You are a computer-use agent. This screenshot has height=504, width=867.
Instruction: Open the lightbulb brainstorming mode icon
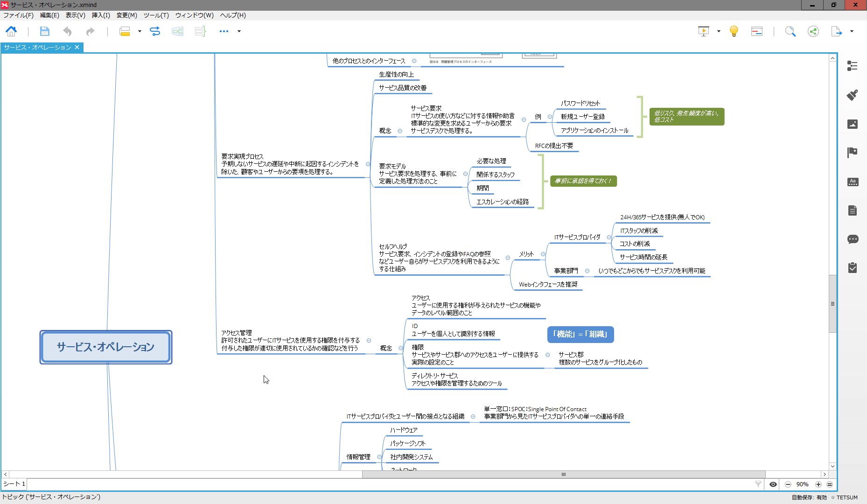(x=734, y=31)
